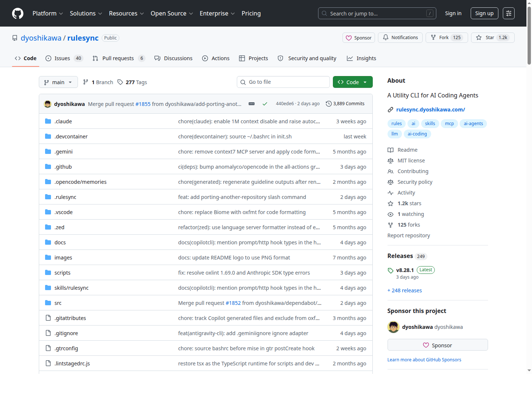Click the .gtrconfig file icon
The image size is (532, 406).
(x=48, y=348)
